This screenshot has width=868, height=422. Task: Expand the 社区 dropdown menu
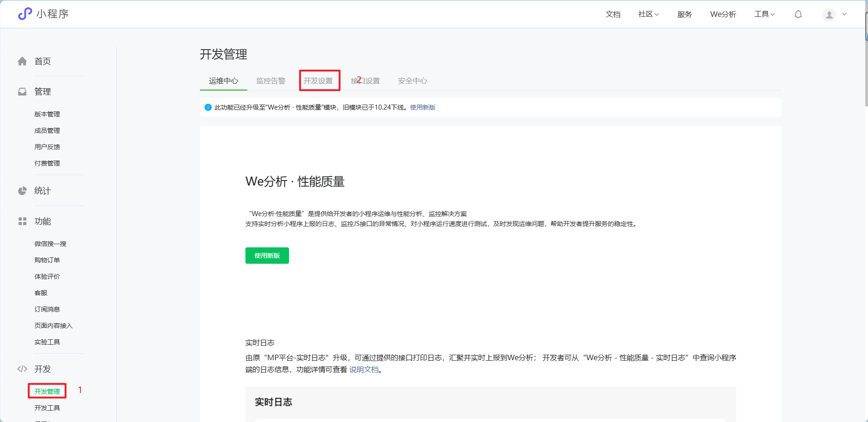coord(648,15)
